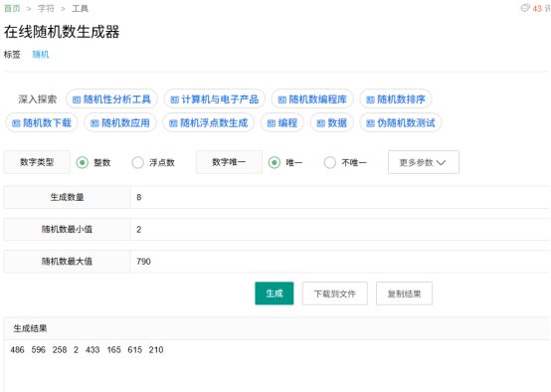
Task: Click the result number 486
Action: [x=17, y=350]
